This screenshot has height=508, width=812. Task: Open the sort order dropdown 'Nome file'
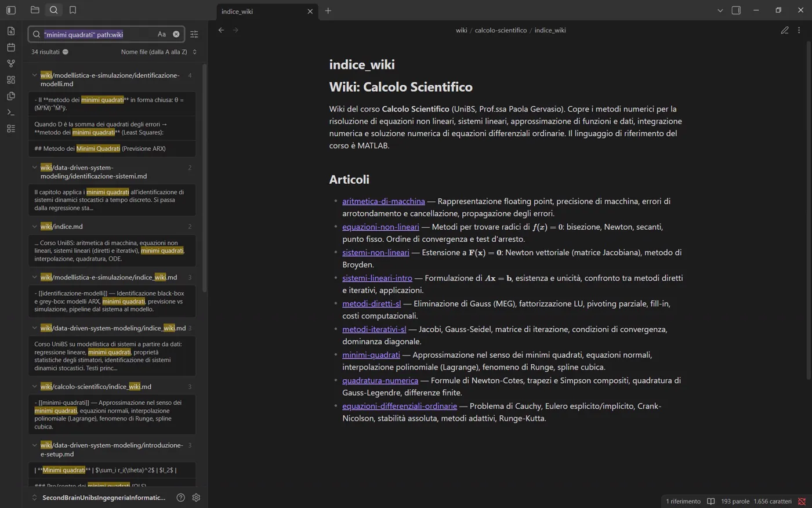tap(158, 52)
